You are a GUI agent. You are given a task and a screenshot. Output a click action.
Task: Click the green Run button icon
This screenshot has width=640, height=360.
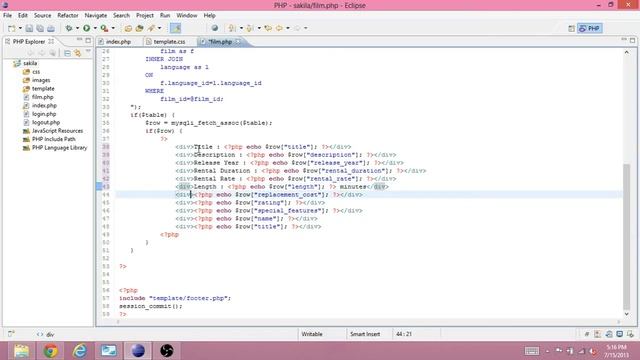(x=87, y=28)
